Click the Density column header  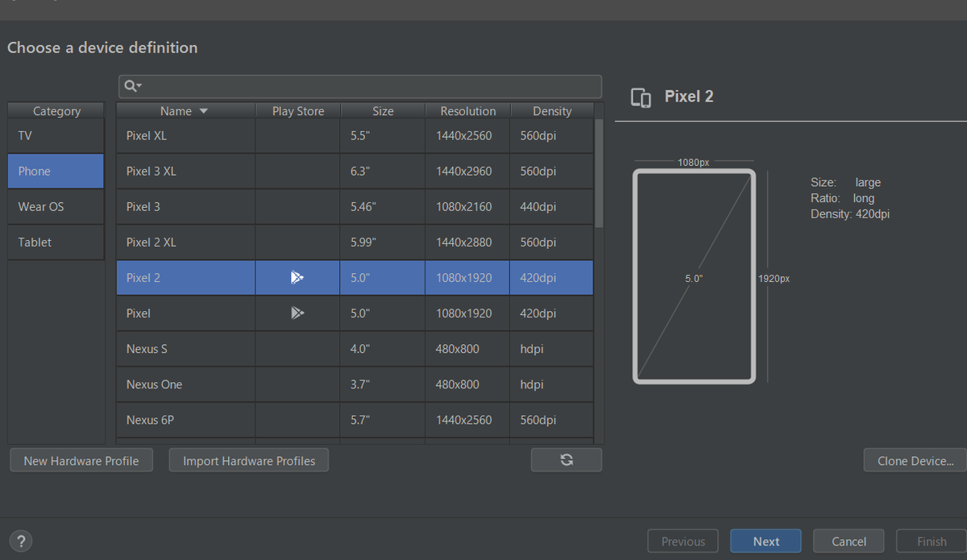pos(552,111)
